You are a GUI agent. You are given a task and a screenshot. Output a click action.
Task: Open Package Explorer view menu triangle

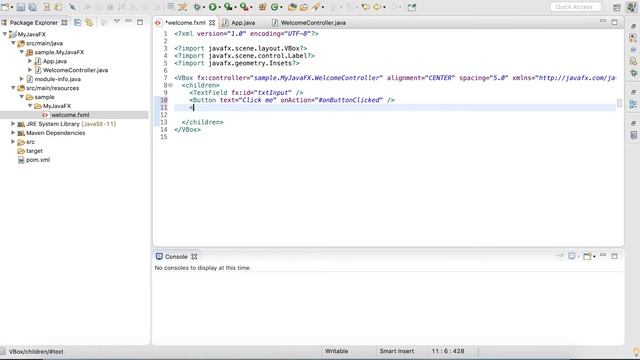tap(117, 21)
